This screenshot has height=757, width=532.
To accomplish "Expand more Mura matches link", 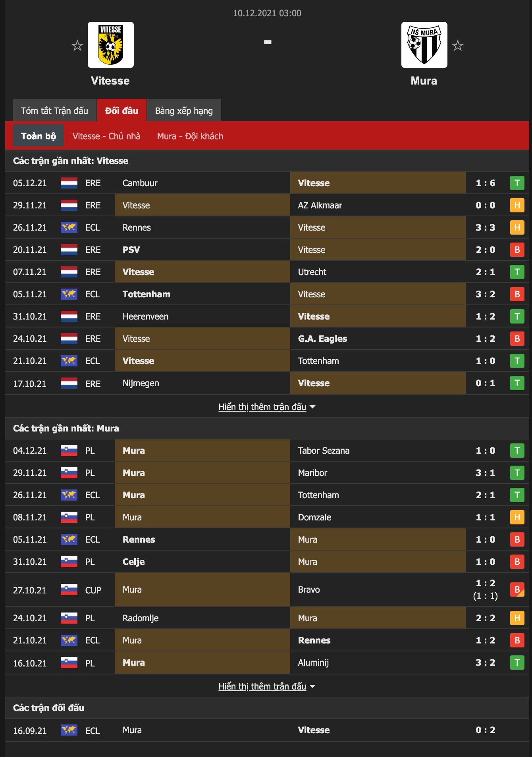I will coord(267,686).
